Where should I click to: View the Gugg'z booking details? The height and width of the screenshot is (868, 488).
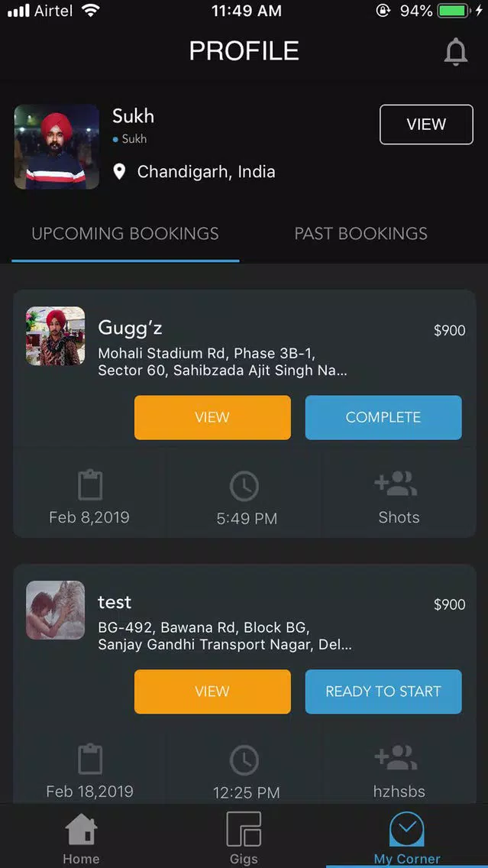[x=212, y=417]
